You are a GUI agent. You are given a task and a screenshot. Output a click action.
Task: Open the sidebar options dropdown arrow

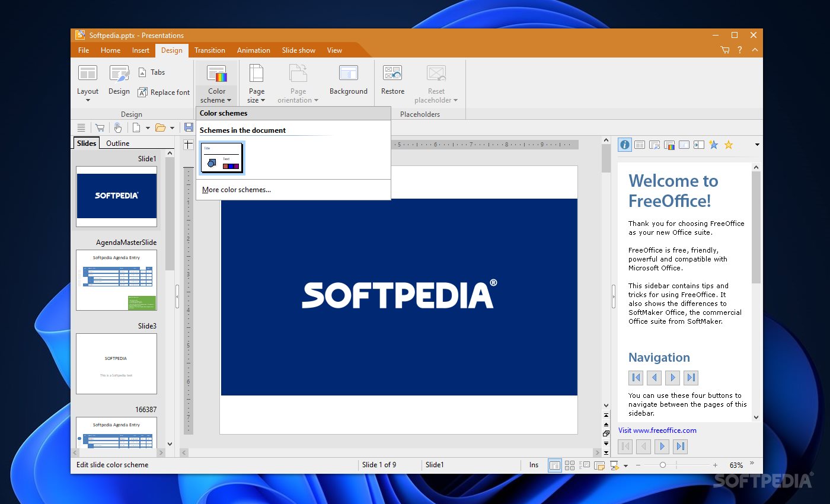756,145
